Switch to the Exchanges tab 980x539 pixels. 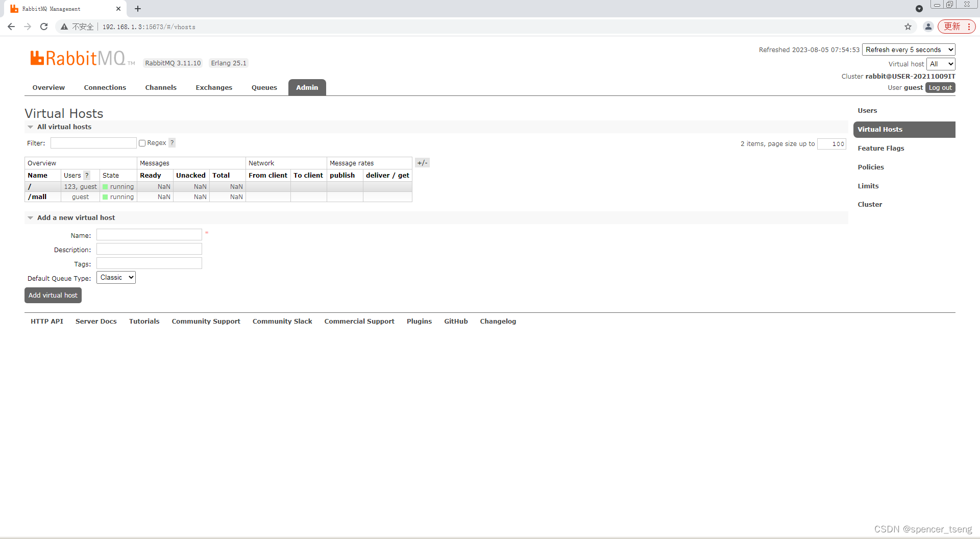(214, 87)
